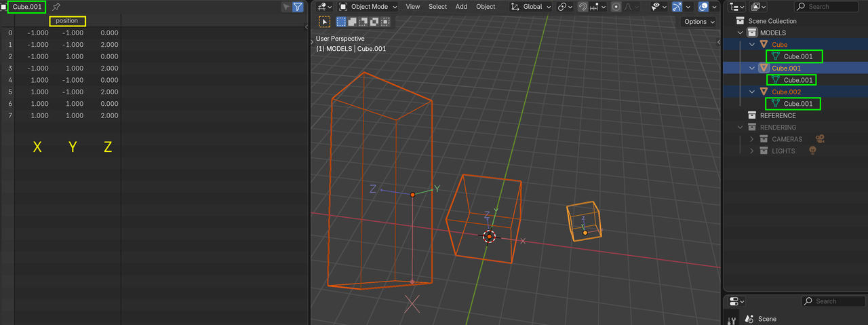
Task: Select the Tweak select tool icon
Action: 324,22
